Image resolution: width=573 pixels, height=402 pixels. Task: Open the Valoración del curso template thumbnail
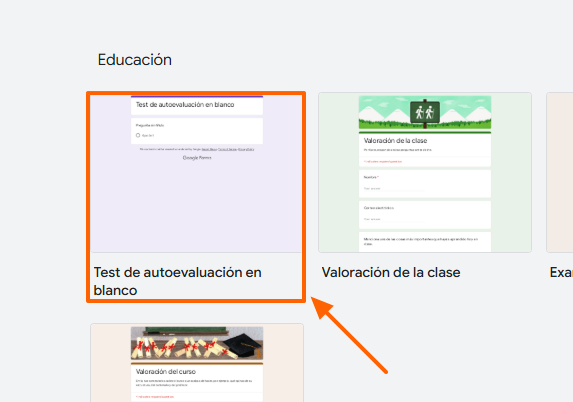coord(197,363)
